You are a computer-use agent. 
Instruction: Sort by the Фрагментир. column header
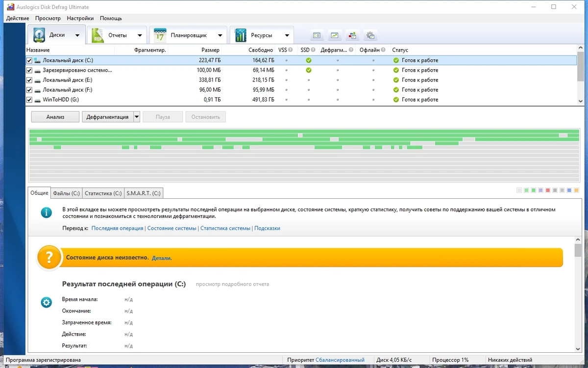coord(142,50)
